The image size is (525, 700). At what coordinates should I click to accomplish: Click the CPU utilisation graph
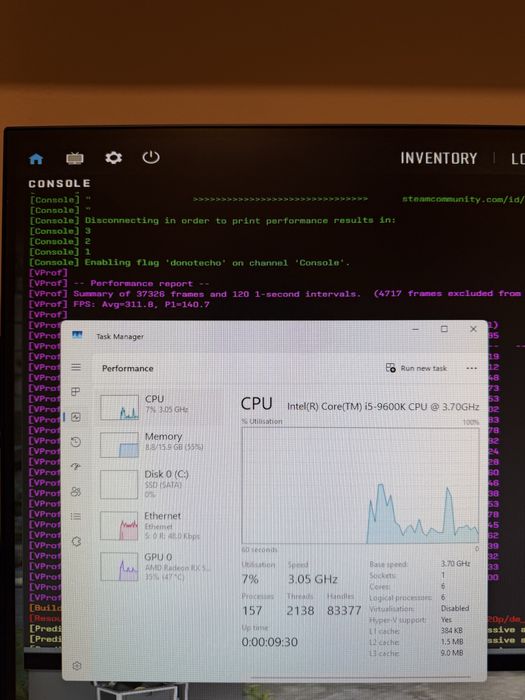tap(360, 485)
